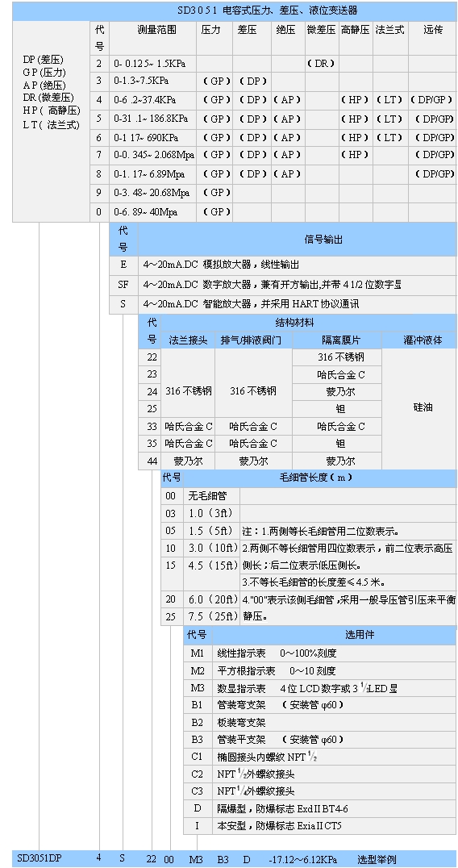Click note '注：1.两侧等长毛细管用二位数表示。'
This screenshot has width=458, height=868.
(321, 531)
